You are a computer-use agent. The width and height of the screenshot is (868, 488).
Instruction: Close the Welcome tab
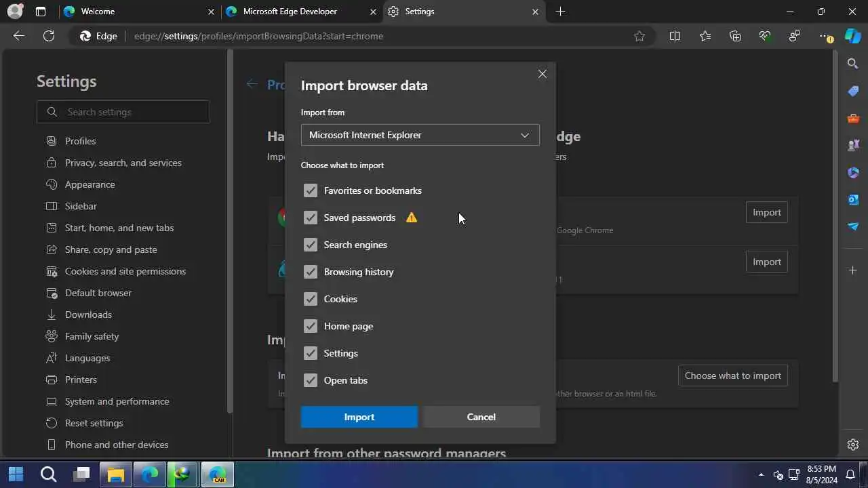(x=211, y=12)
